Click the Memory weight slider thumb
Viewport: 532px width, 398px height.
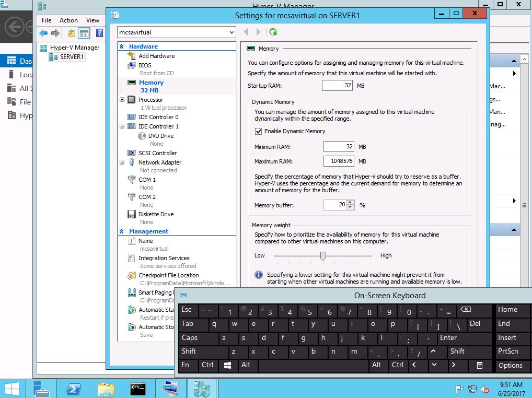pyautogui.click(x=323, y=256)
